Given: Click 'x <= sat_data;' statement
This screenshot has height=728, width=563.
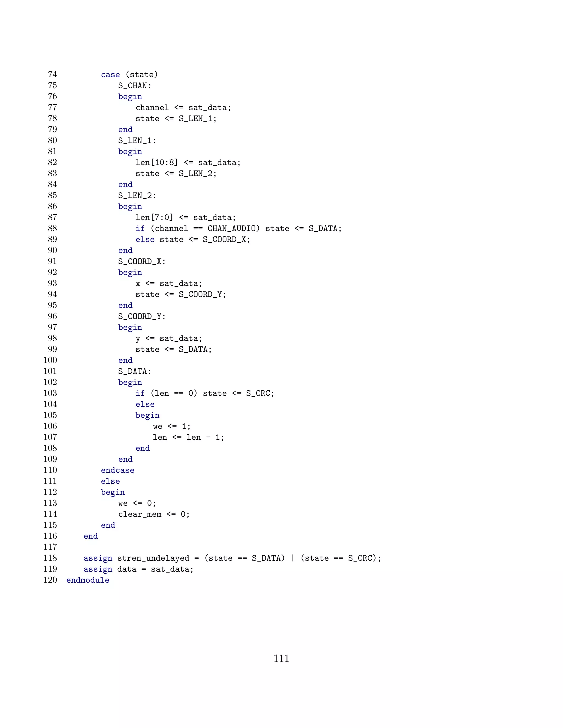Looking at the screenshot, I should (169, 284).
